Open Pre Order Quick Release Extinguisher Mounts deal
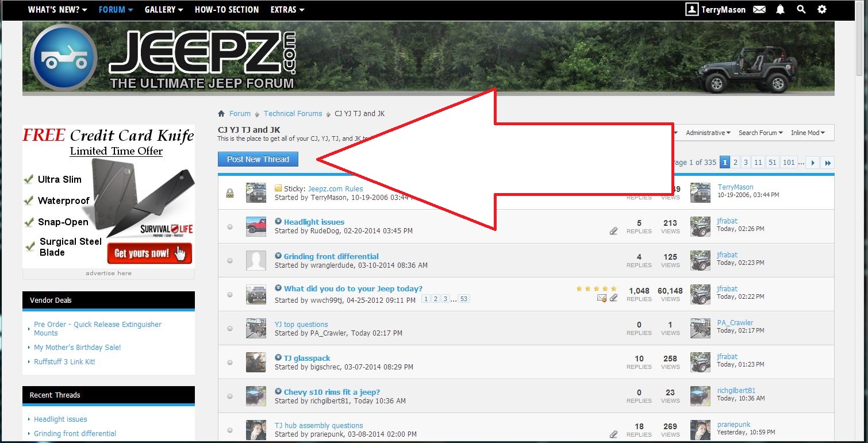 point(98,329)
